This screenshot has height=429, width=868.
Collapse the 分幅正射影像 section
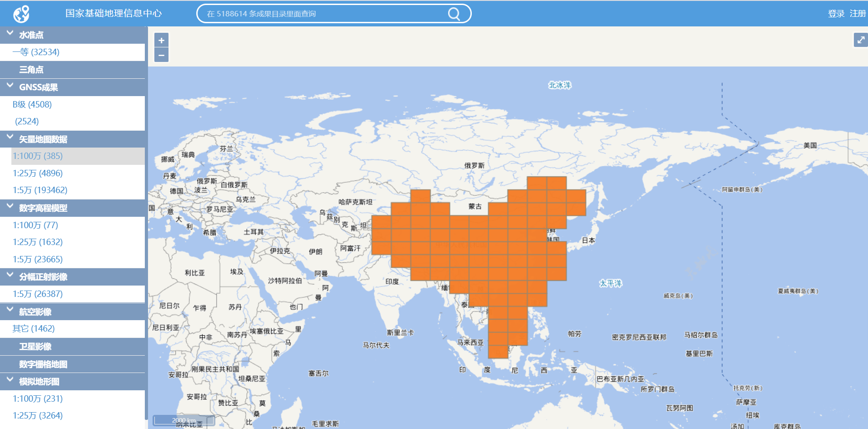(10, 276)
